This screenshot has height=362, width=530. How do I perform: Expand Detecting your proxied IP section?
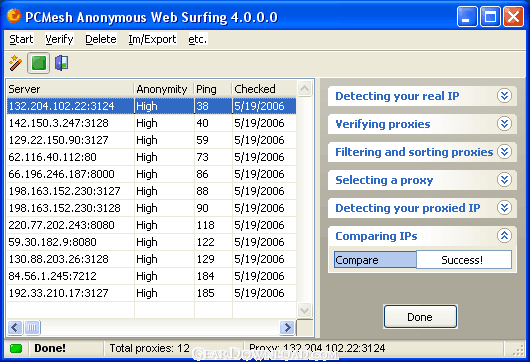(504, 208)
